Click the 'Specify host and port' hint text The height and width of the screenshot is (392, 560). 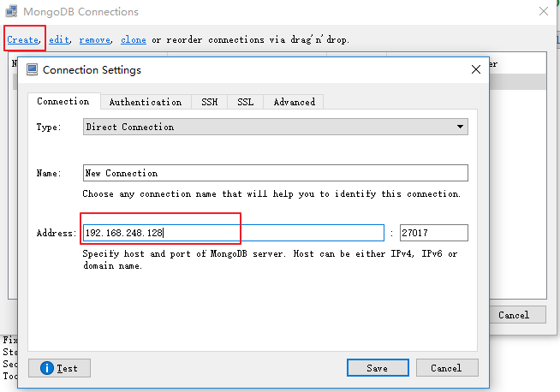270,259
